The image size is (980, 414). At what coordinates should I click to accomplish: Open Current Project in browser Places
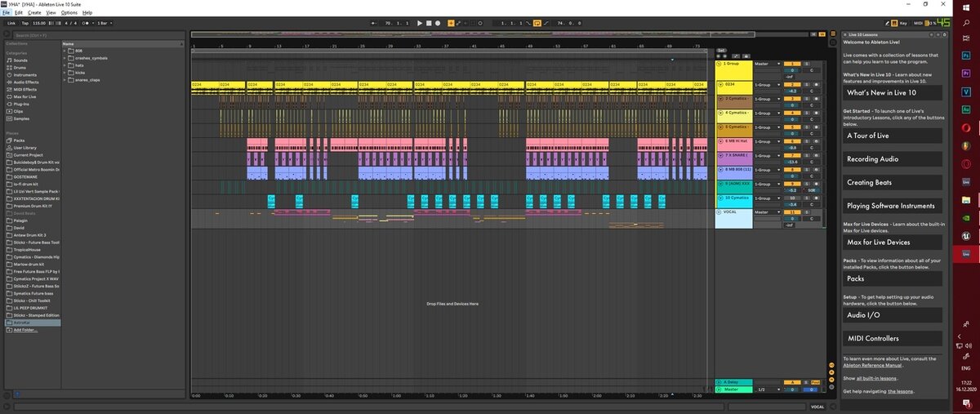pos(28,155)
